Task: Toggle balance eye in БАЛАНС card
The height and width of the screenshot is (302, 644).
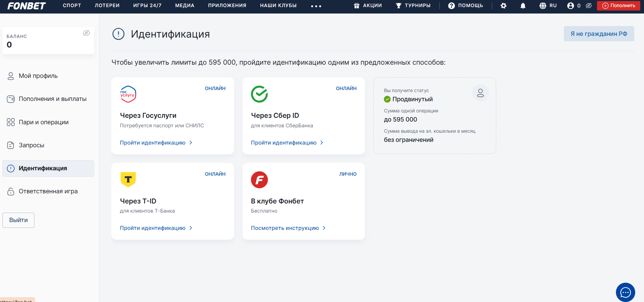Action: pyautogui.click(x=87, y=33)
